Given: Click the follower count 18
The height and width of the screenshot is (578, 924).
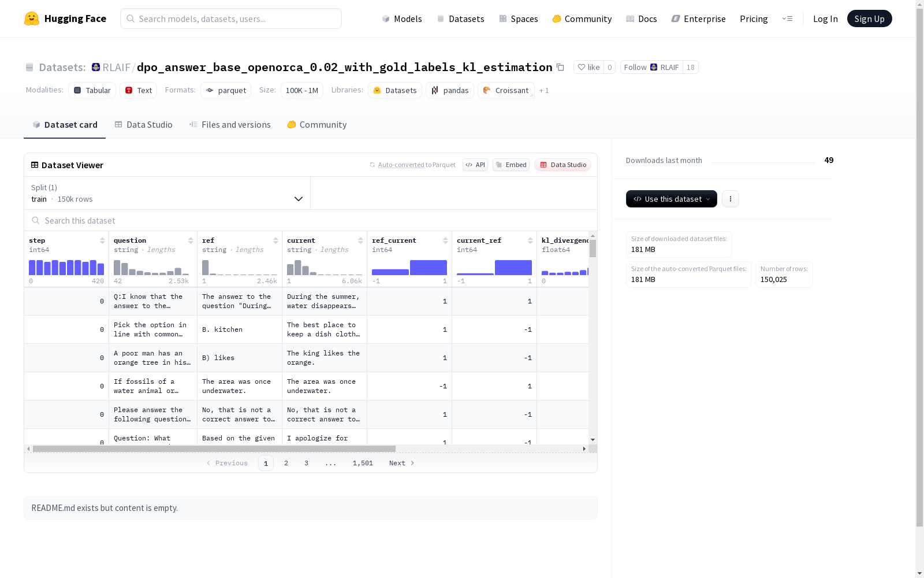Looking at the screenshot, I should pyautogui.click(x=691, y=67).
